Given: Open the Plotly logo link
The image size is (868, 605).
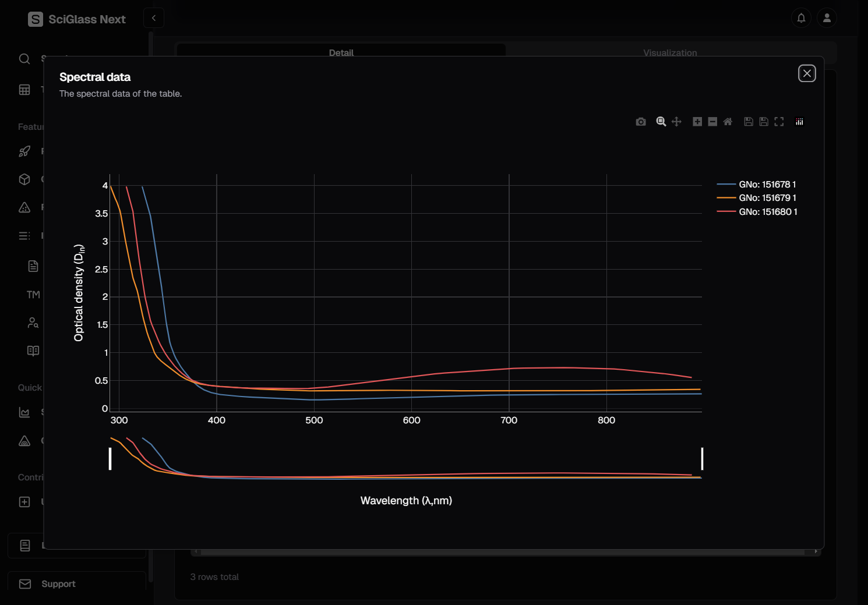Looking at the screenshot, I should [x=799, y=122].
